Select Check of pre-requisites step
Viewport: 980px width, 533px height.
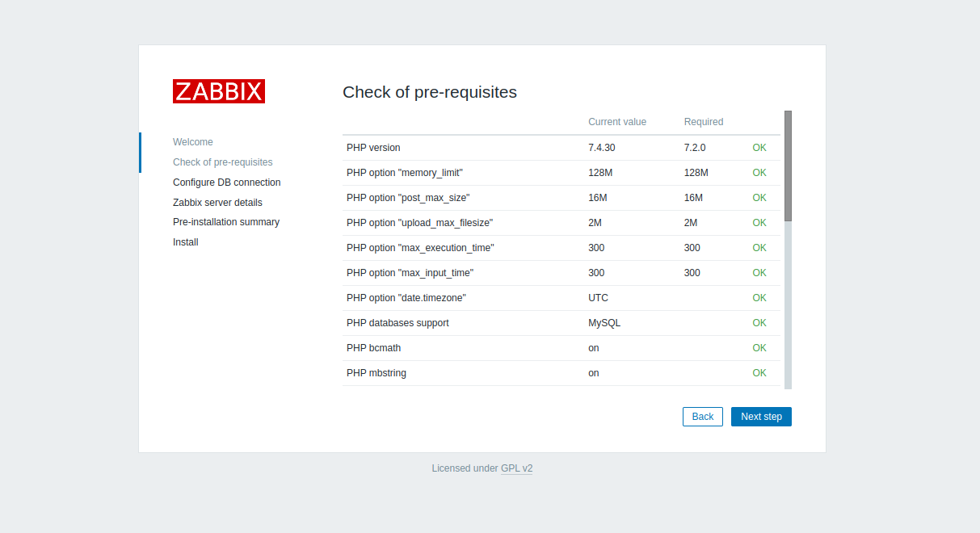[223, 162]
